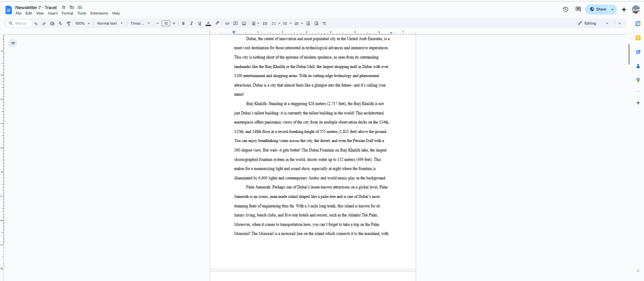This screenshot has width=644, height=281.
Task: Open Google Calendar side panel icon
Action: (x=638, y=24)
